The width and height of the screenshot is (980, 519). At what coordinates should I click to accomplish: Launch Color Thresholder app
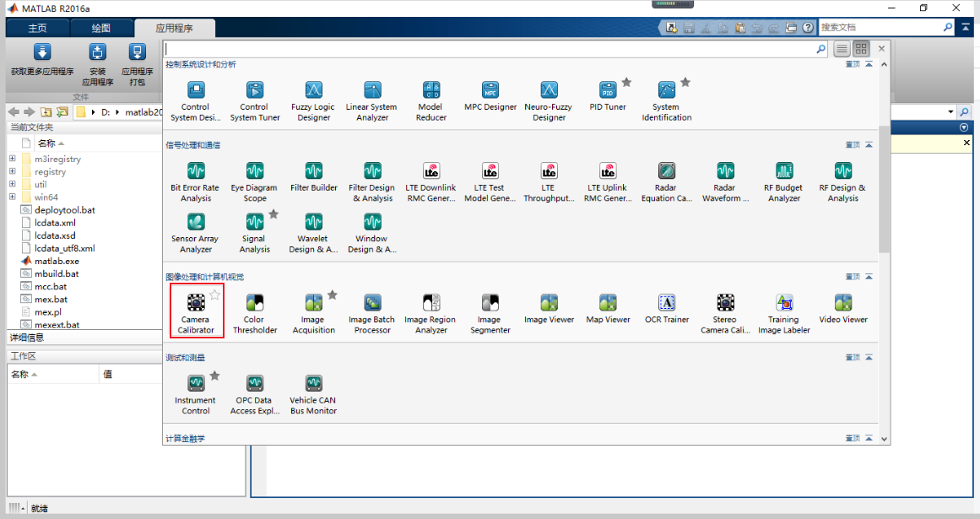tap(254, 314)
